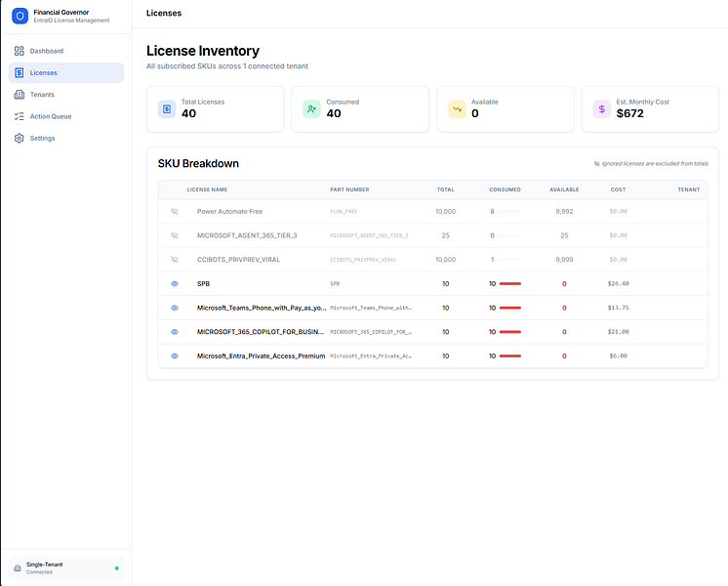Viewport: 728px width, 586px height.
Task: Click the Available trend-down icon
Action: (x=457, y=109)
